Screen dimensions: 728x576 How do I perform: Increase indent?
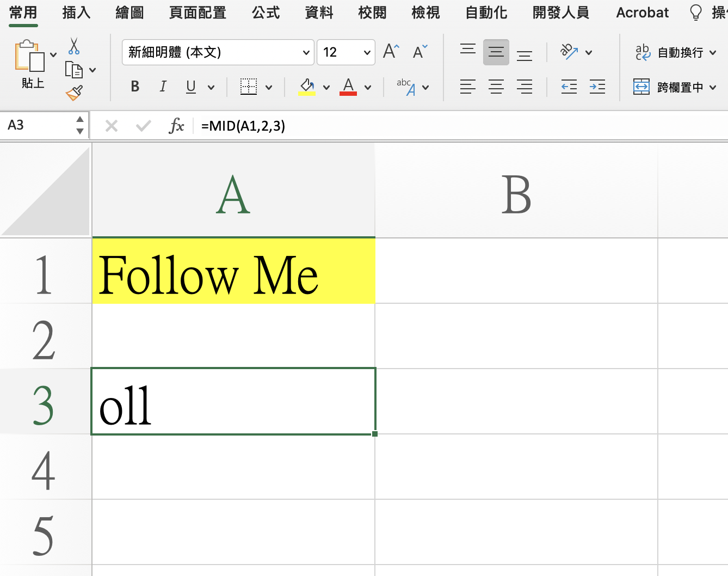pos(597,87)
